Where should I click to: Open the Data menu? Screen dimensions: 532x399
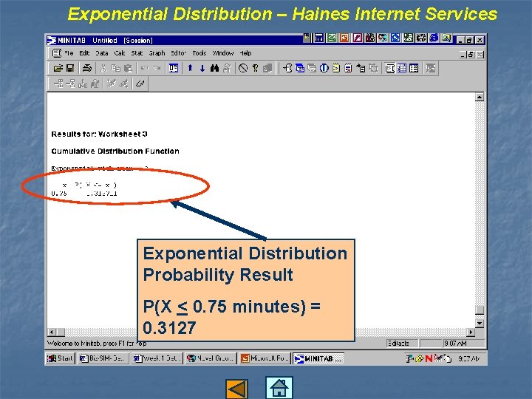102,53
